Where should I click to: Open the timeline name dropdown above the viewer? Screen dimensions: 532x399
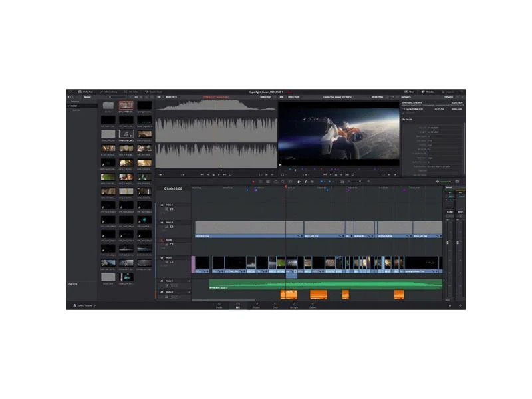[x=337, y=97]
